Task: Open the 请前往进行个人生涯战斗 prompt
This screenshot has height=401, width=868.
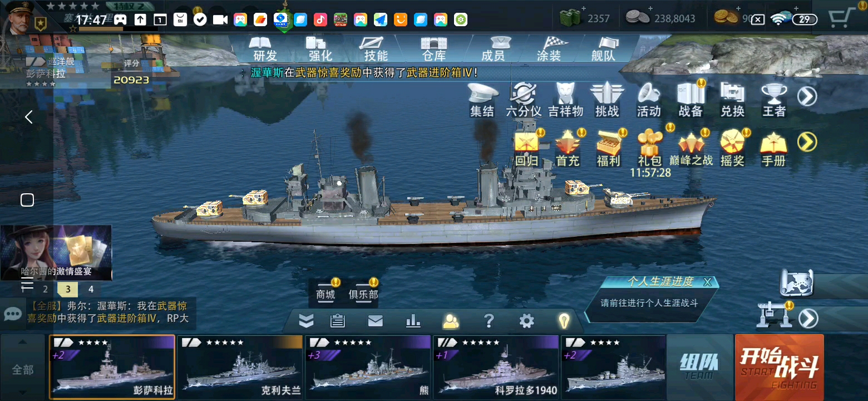Action: [649, 304]
